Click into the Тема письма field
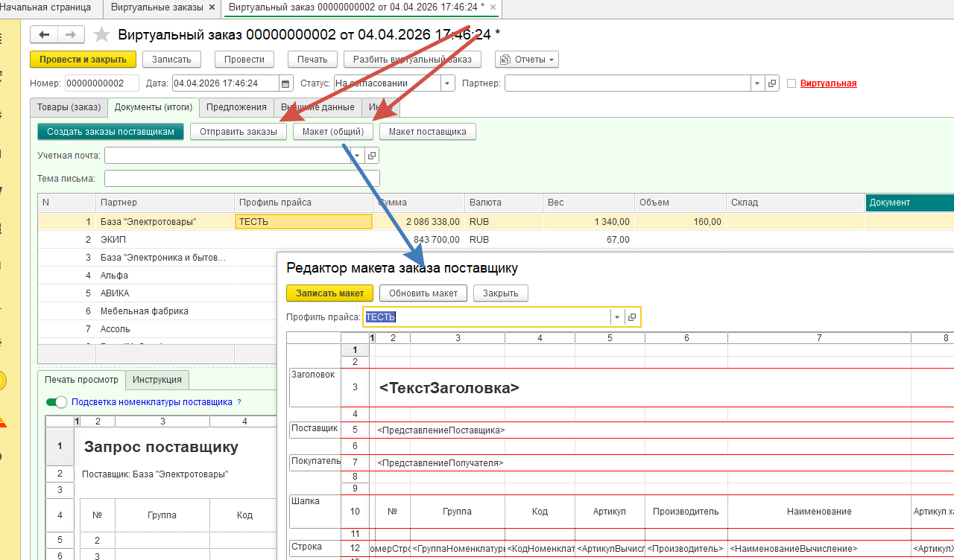 (241, 179)
